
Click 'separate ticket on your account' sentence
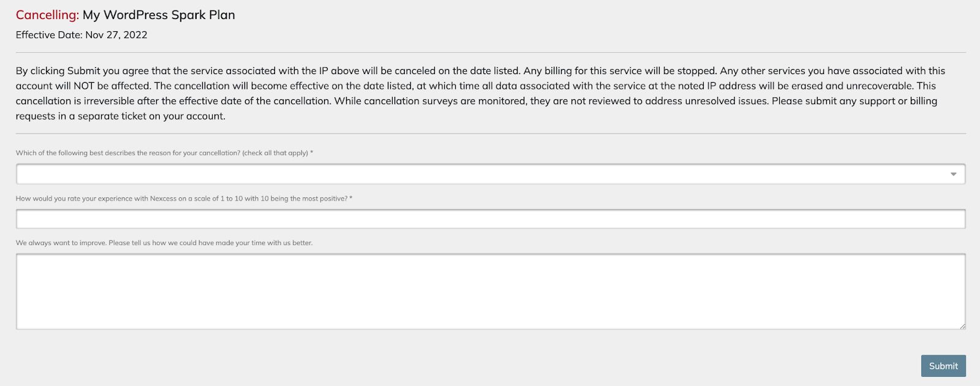point(151,116)
